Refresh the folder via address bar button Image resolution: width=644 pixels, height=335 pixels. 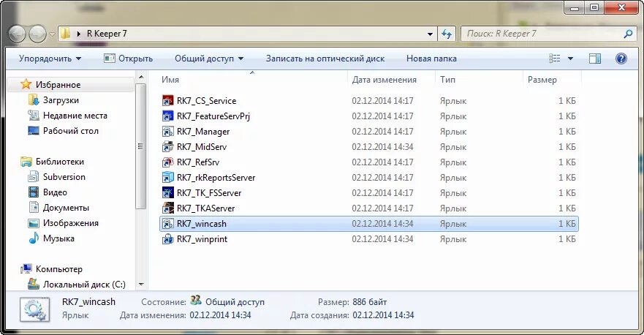(447, 34)
